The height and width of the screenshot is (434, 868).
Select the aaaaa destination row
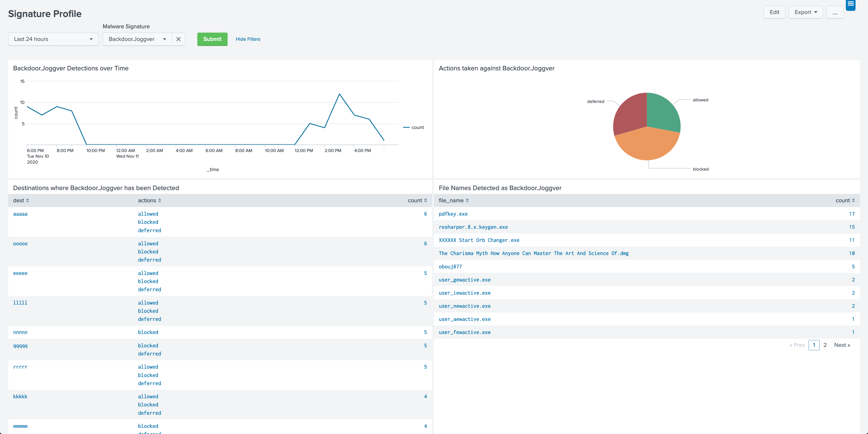point(20,214)
